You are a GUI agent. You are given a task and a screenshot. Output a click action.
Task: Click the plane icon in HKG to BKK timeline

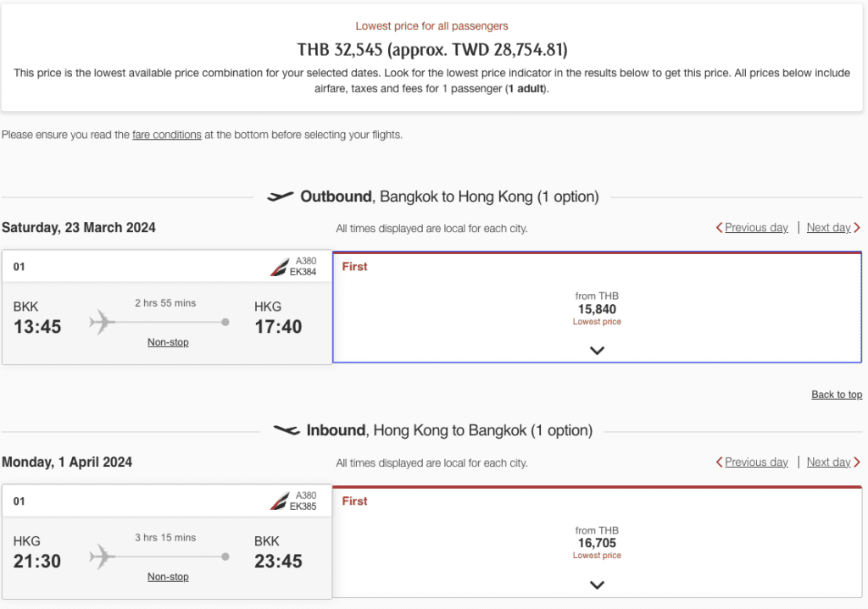pos(103,556)
